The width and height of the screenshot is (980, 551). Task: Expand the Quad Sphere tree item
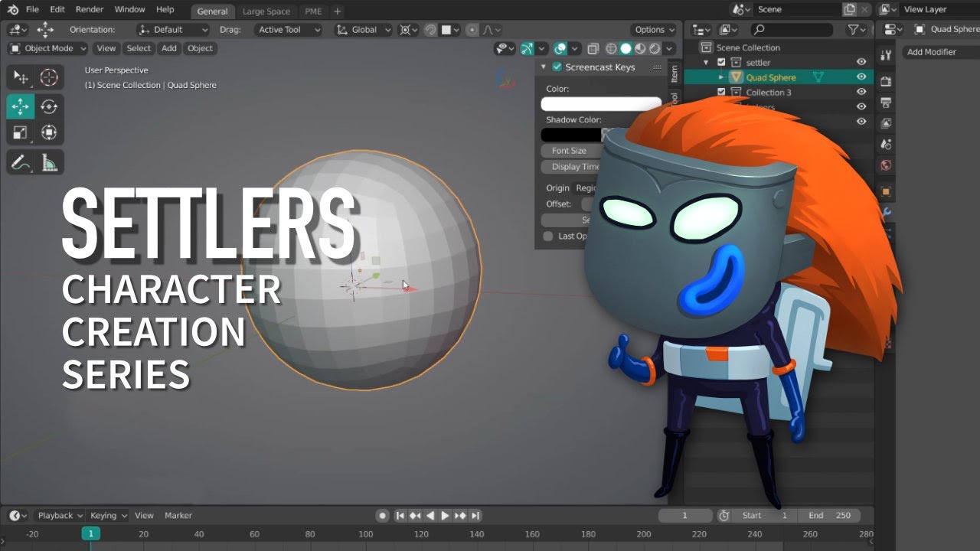click(721, 77)
